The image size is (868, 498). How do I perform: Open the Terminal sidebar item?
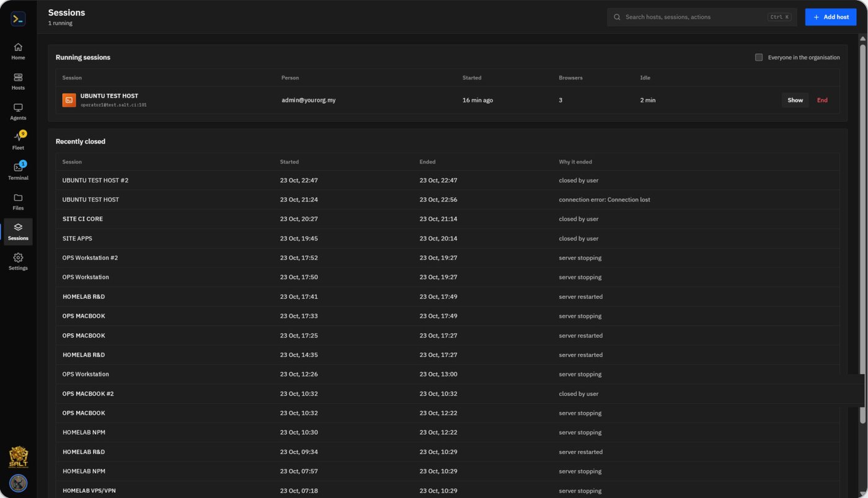pyautogui.click(x=18, y=172)
